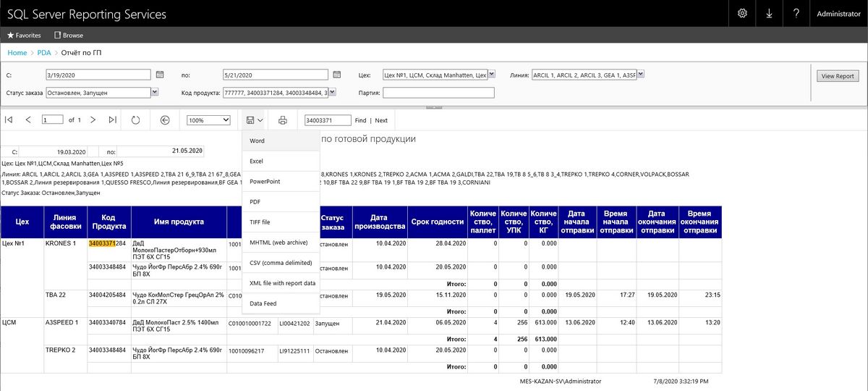Image resolution: width=868 pixels, height=391 pixels.
Task: Click end time value 23:15
Action: pos(712,295)
